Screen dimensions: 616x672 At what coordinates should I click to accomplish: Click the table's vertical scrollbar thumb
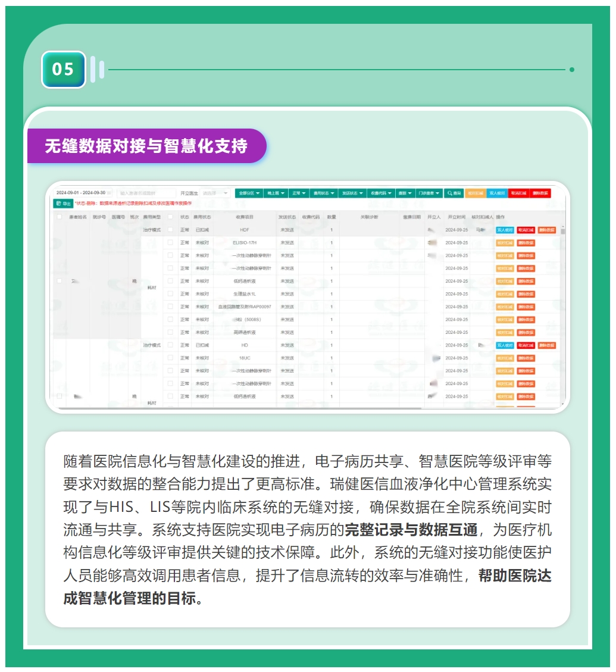[x=563, y=231]
